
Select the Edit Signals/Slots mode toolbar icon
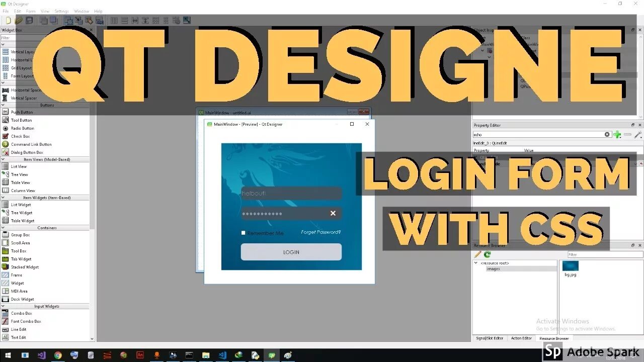point(79,21)
